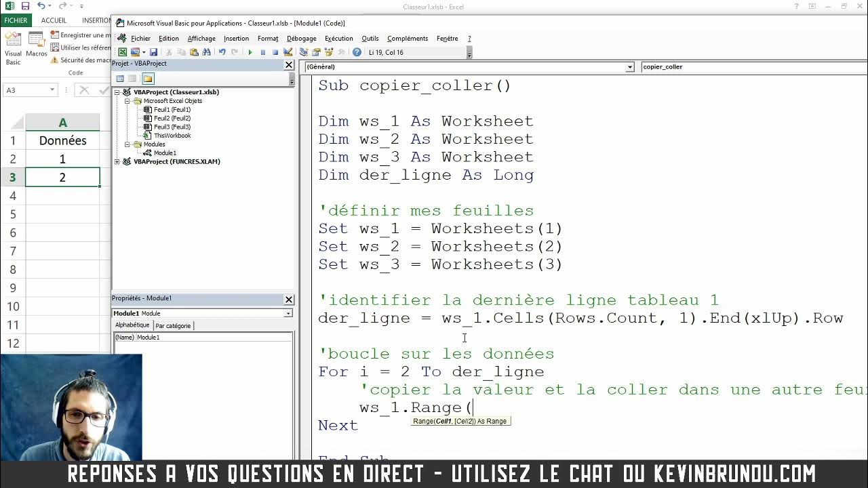Open the Properties Window icon
This screenshot has width=868, height=488.
(x=316, y=52)
